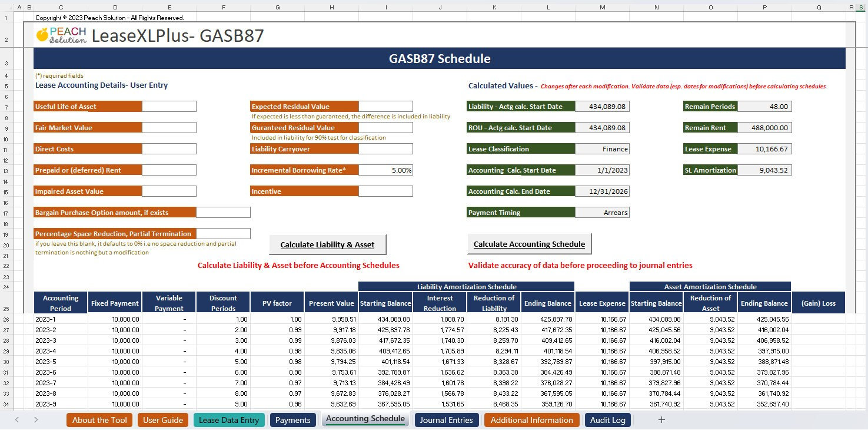Click the Guranteed Residual Value field
The width and height of the screenshot is (868, 430).
click(x=385, y=128)
